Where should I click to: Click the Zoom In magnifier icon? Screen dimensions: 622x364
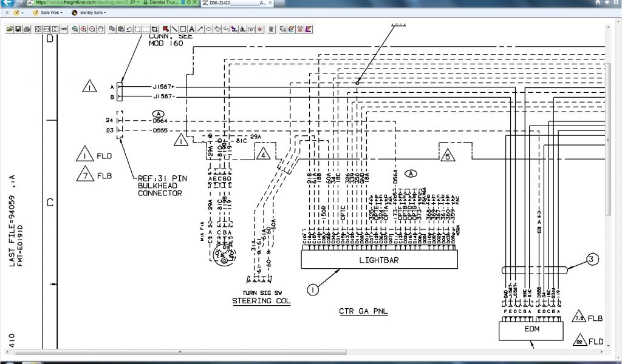pyautogui.click(x=83, y=29)
